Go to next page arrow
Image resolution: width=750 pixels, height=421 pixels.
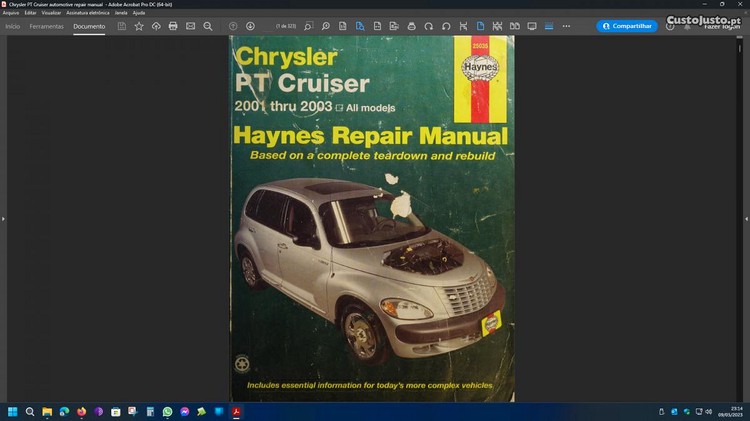pos(250,26)
